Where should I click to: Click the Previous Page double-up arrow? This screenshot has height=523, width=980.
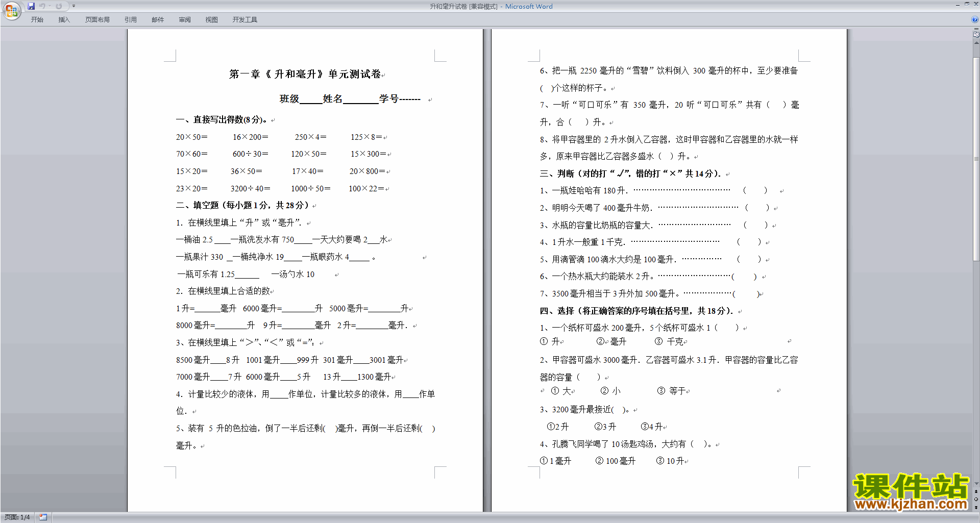coord(976,491)
